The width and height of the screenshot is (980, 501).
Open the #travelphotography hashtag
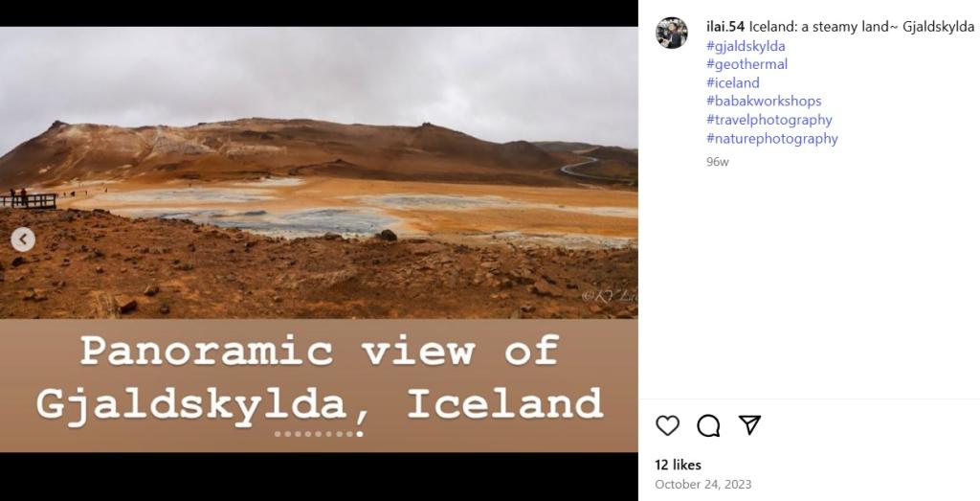click(769, 120)
